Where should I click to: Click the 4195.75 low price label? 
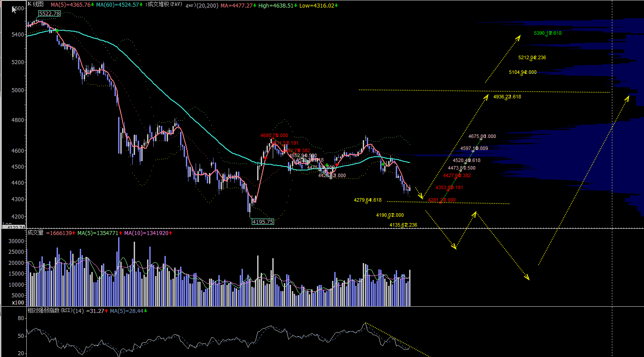coord(263,221)
